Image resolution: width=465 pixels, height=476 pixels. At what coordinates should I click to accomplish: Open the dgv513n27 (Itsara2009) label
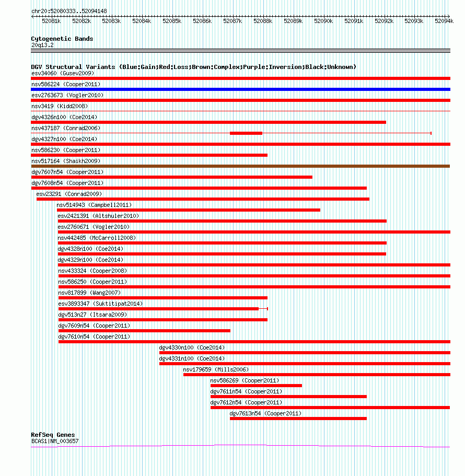tap(92, 315)
